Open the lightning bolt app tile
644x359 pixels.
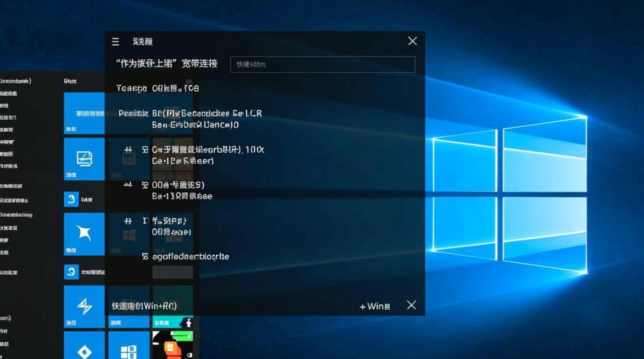[84, 306]
